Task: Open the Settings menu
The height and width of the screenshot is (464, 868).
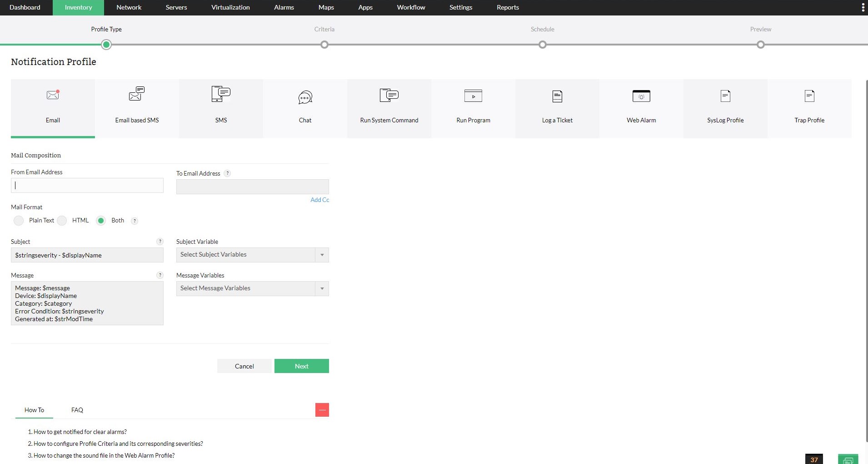Action: point(461,7)
